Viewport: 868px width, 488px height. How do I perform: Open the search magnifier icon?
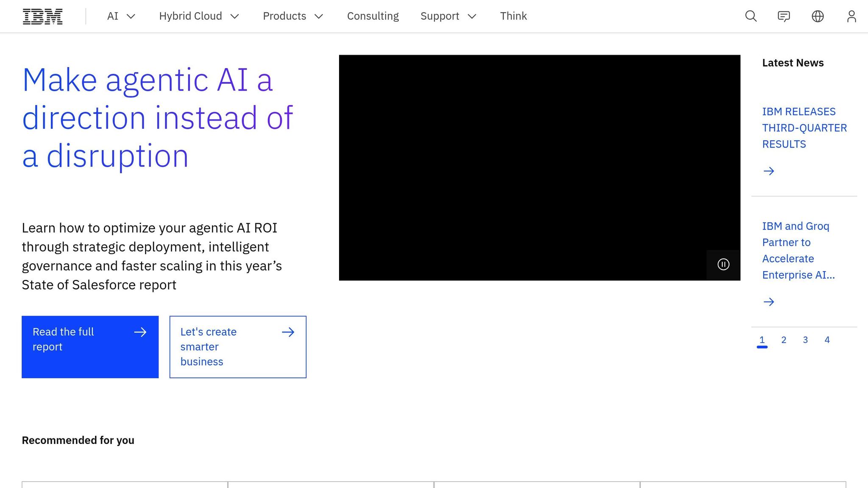[x=751, y=17]
